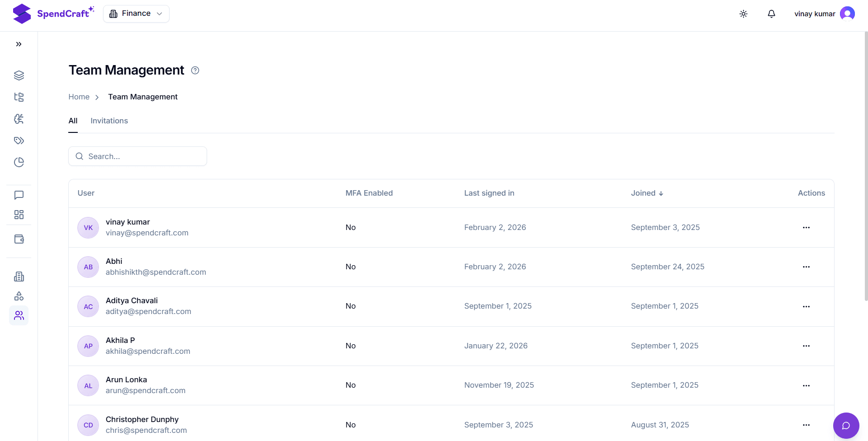Open the floating chat support button
This screenshot has height=441, width=868.
846,425
